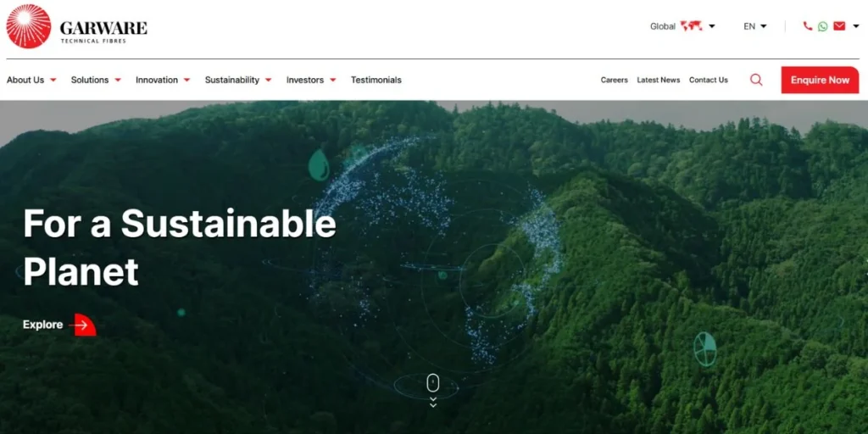Open the green WhatsApp icon

[x=822, y=26]
